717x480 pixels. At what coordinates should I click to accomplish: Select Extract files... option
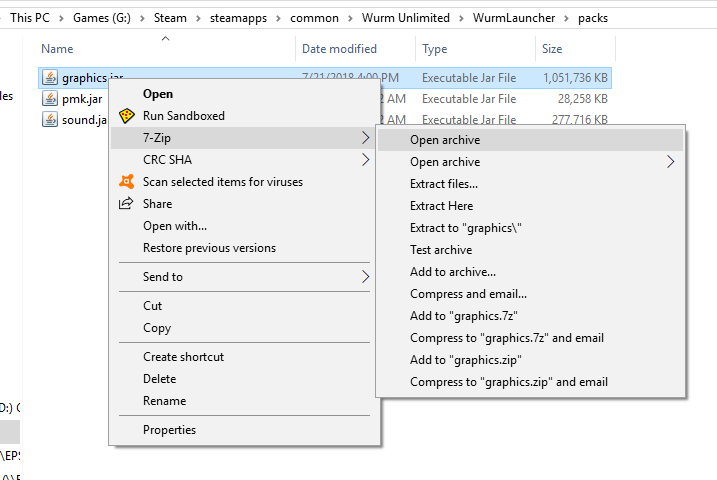tap(530, 184)
